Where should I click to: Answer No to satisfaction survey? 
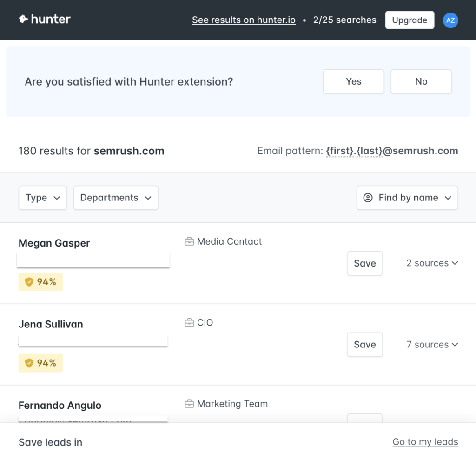pyautogui.click(x=421, y=81)
